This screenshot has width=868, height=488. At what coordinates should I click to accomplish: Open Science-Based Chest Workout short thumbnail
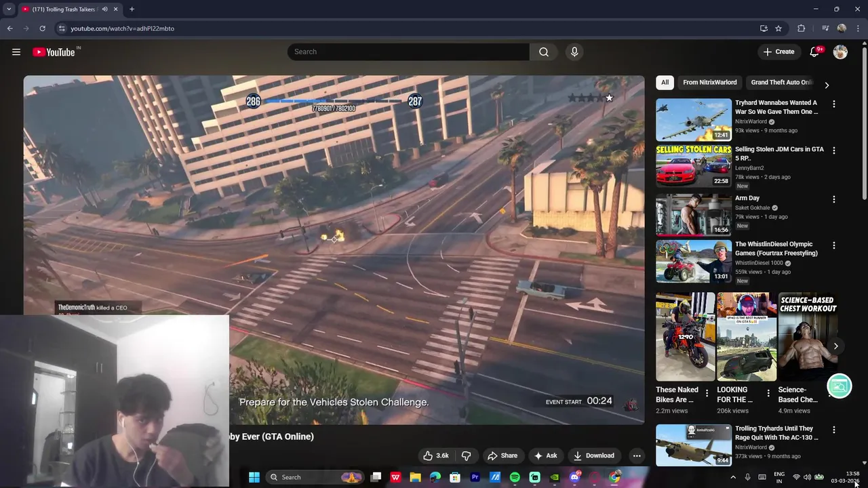coord(808,337)
